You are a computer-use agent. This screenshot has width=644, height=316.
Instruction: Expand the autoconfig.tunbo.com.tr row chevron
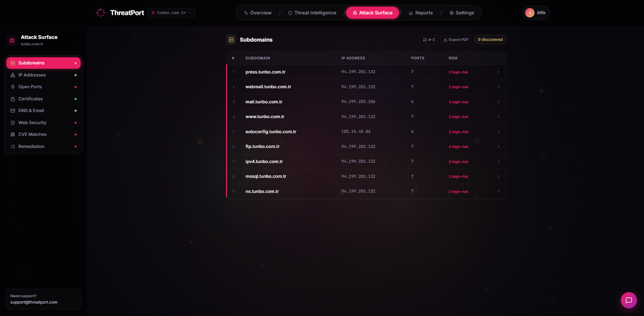498,132
